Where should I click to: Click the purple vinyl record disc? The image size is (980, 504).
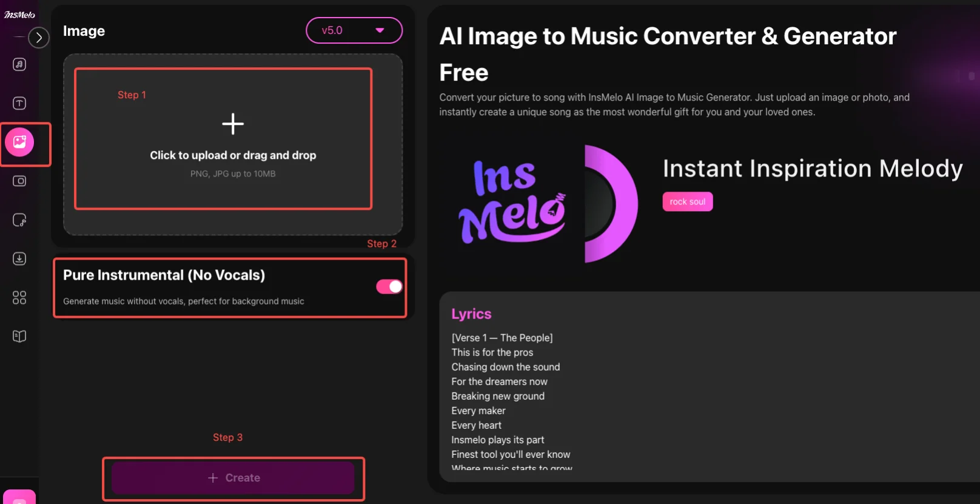tap(611, 204)
